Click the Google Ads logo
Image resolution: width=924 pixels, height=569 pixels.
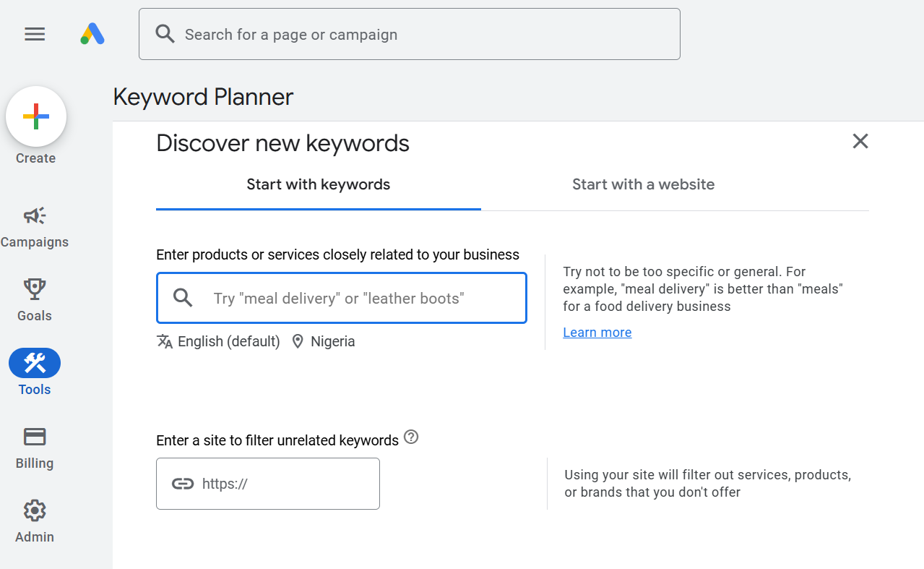coord(92,33)
